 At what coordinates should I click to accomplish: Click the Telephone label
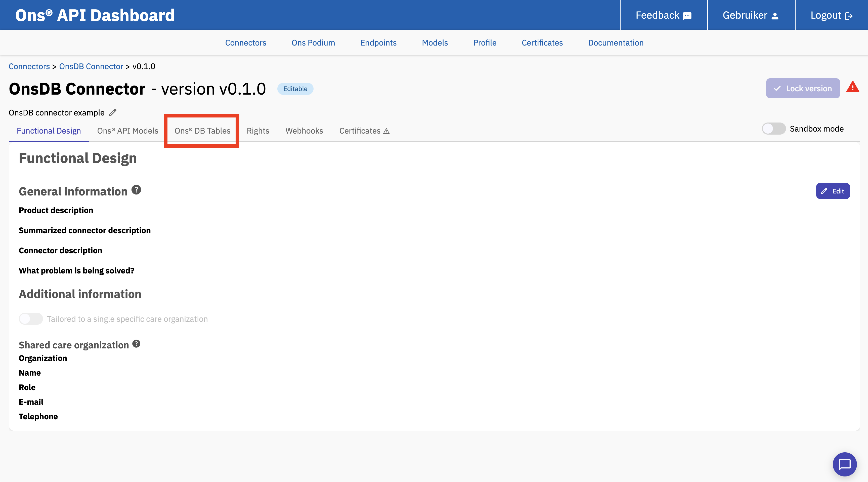pyautogui.click(x=38, y=417)
